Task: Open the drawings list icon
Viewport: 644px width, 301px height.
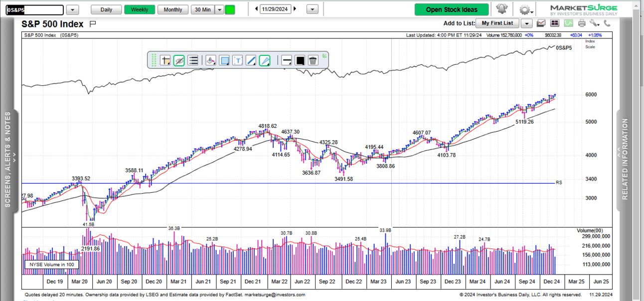Action: click(x=193, y=60)
